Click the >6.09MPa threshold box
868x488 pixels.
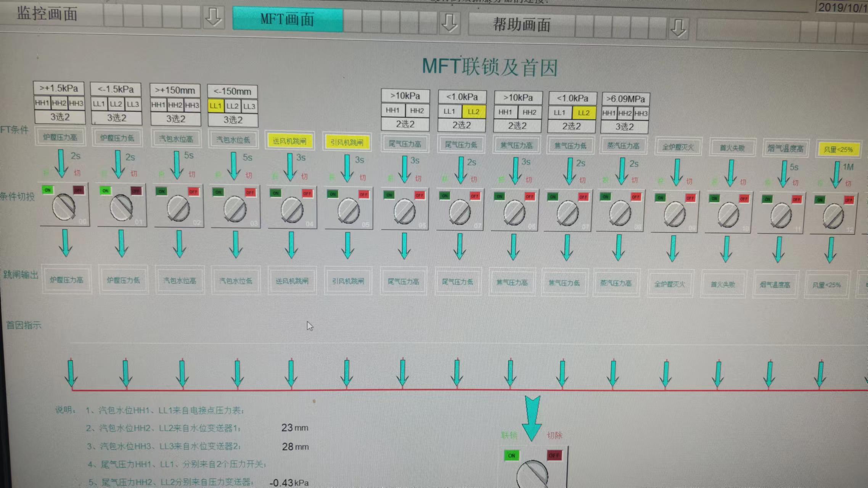pos(625,99)
